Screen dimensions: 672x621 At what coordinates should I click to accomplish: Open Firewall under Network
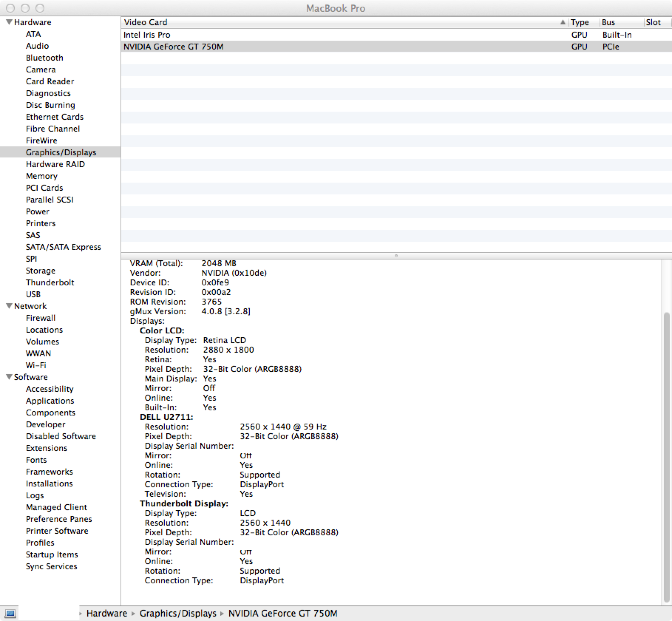41,318
